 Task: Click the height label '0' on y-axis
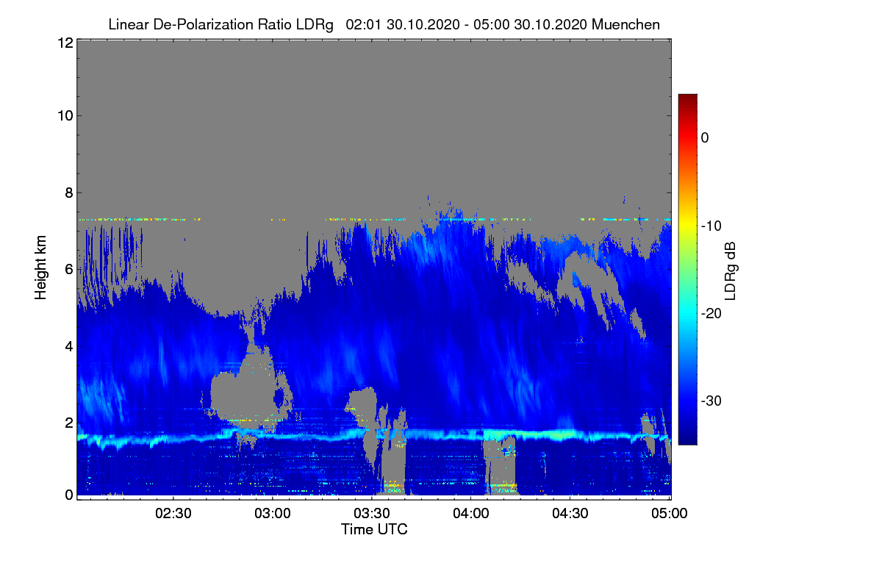pyautogui.click(x=68, y=495)
